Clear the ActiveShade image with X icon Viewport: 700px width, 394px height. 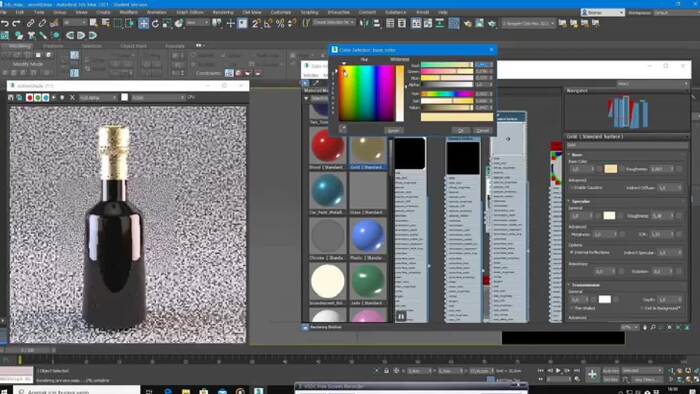tap(72, 97)
